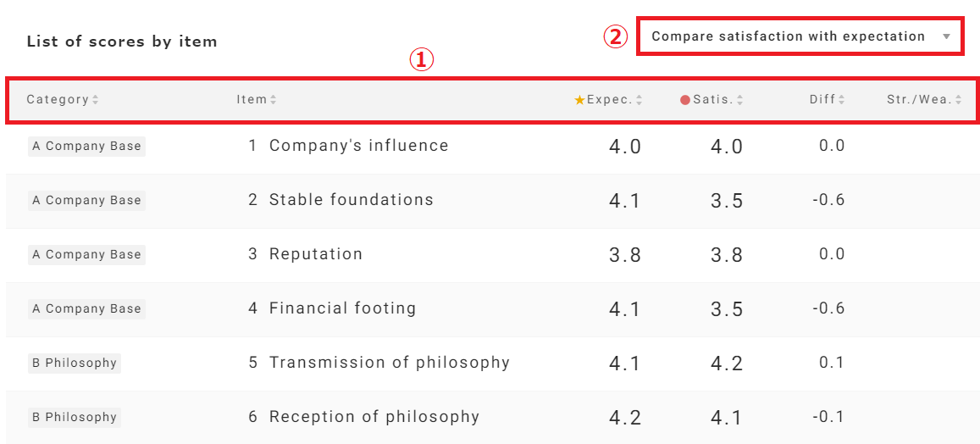Click the Transmission of philosophy item
This screenshot has width=980, height=444.
[x=389, y=363]
